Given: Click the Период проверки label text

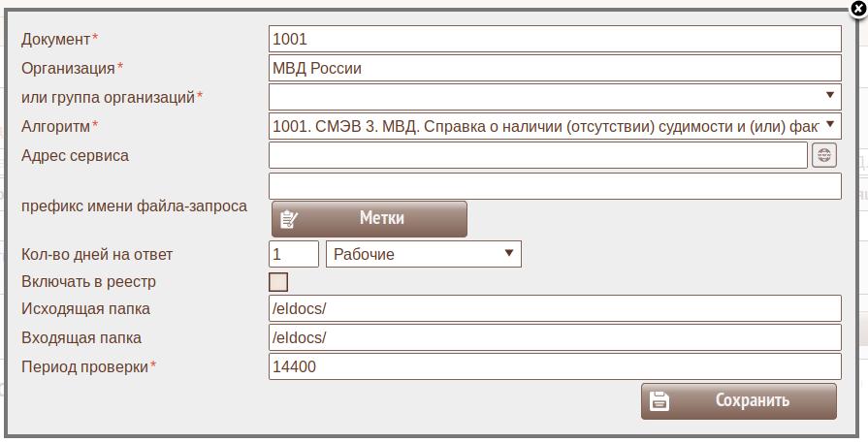Looking at the screenshot, I should click(84, 366).
